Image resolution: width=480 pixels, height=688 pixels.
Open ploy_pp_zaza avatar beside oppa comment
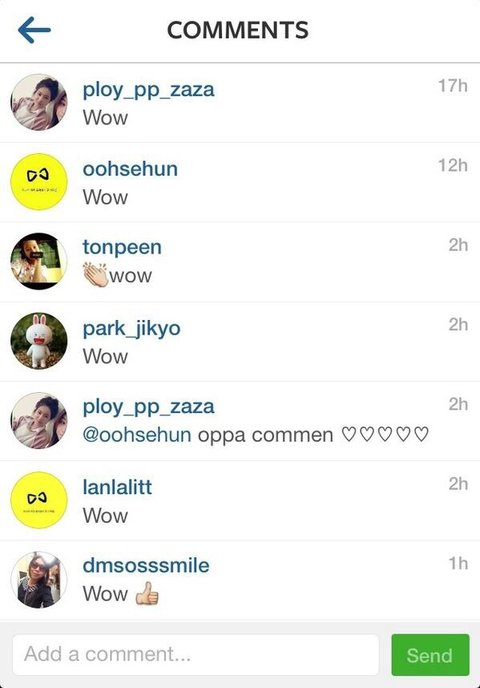(x=39, y=420)
